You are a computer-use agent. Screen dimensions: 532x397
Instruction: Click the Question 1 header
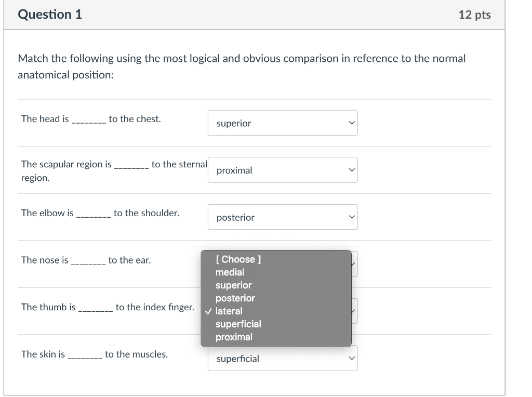[x=50, y=15]
